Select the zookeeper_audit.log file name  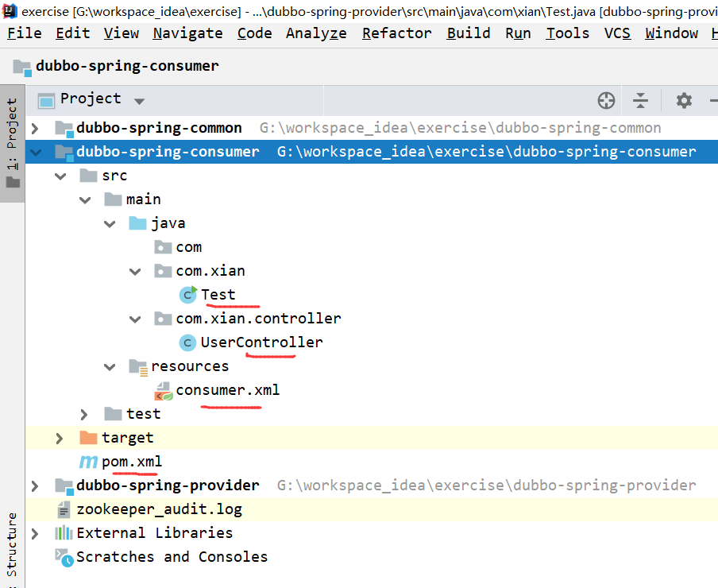[x=160, y=509]
